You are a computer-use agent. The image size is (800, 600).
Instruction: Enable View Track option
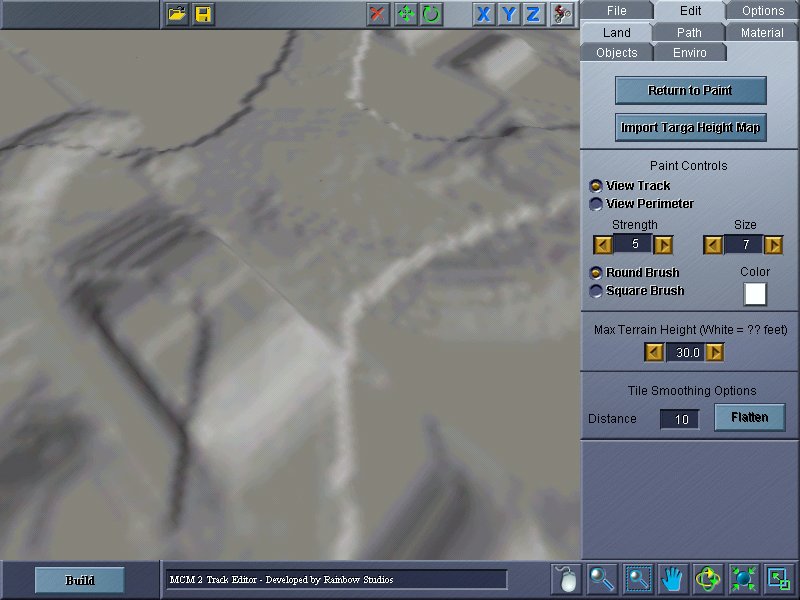(x=595, y=186)
